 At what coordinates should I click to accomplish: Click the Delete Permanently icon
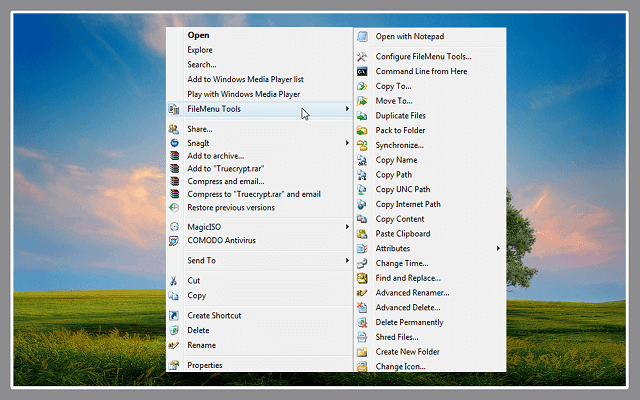pos(363,322)
